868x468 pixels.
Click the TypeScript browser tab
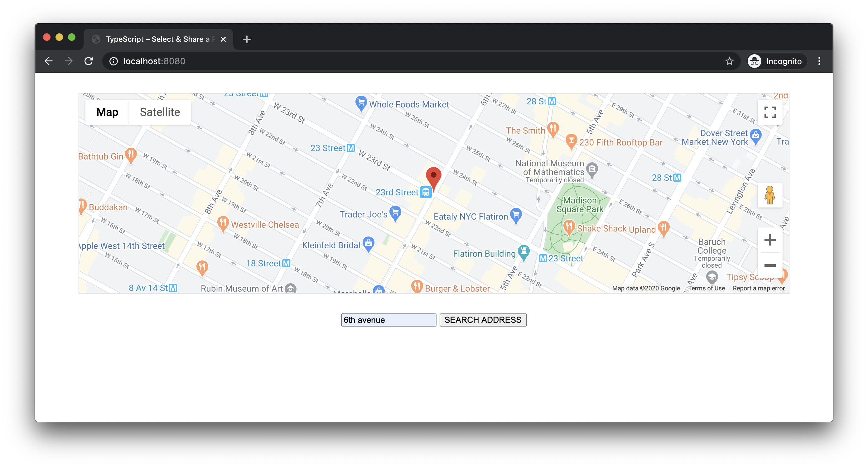pos(158,39)
